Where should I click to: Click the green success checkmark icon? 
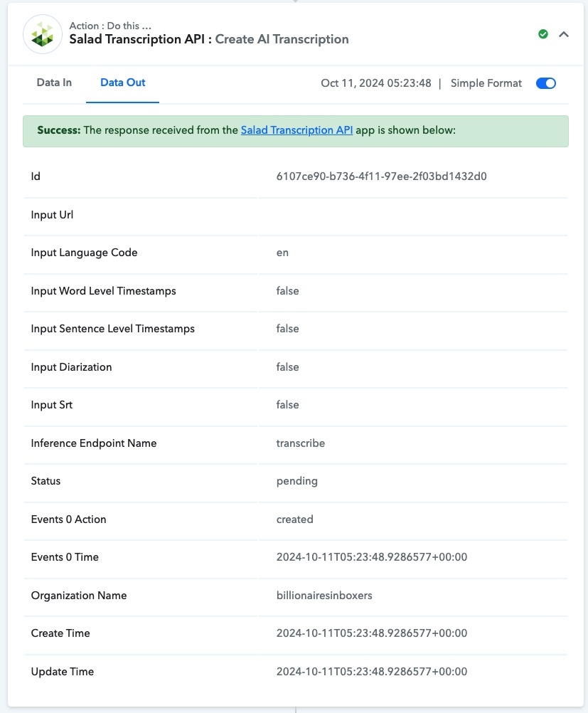point(543,34)
